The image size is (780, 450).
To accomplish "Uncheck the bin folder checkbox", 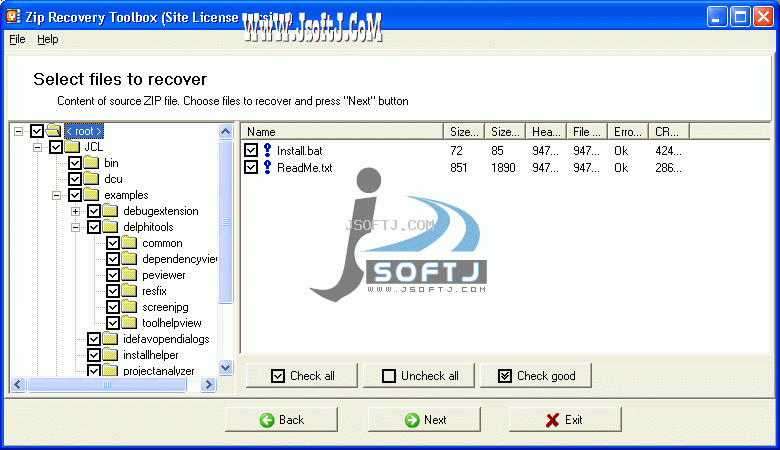I will coord(75,163).
